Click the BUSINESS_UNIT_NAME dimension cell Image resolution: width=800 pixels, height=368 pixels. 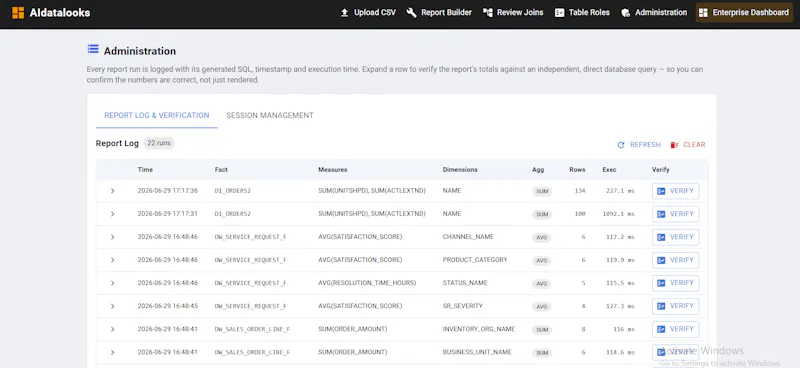[x=477, y=352]
